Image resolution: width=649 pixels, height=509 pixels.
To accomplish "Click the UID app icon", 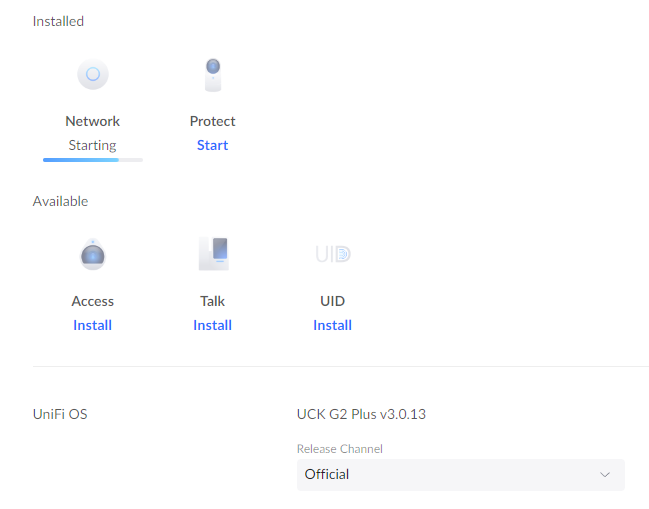I will pyautogui.click(x=332, y=254).
